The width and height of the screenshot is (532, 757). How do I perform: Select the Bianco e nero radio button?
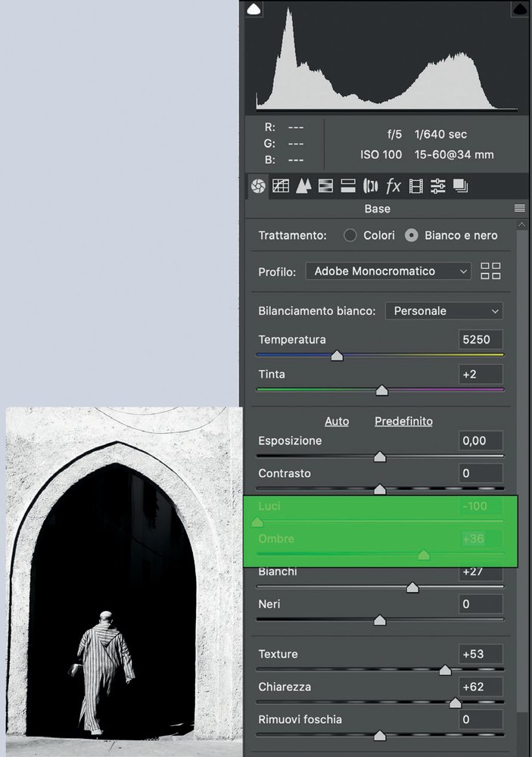[412, 235]
